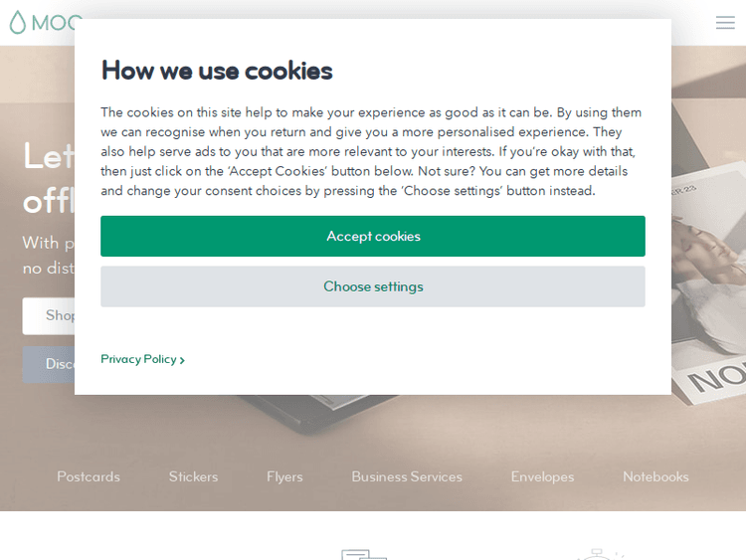
Task: Navigate to Business Services
Action: pyautogui.click(x=407, y=476)
